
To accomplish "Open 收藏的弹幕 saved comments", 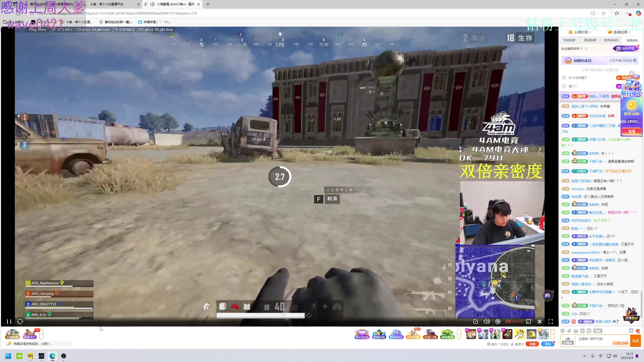I will pyautogui.click(x=620, y=343).
